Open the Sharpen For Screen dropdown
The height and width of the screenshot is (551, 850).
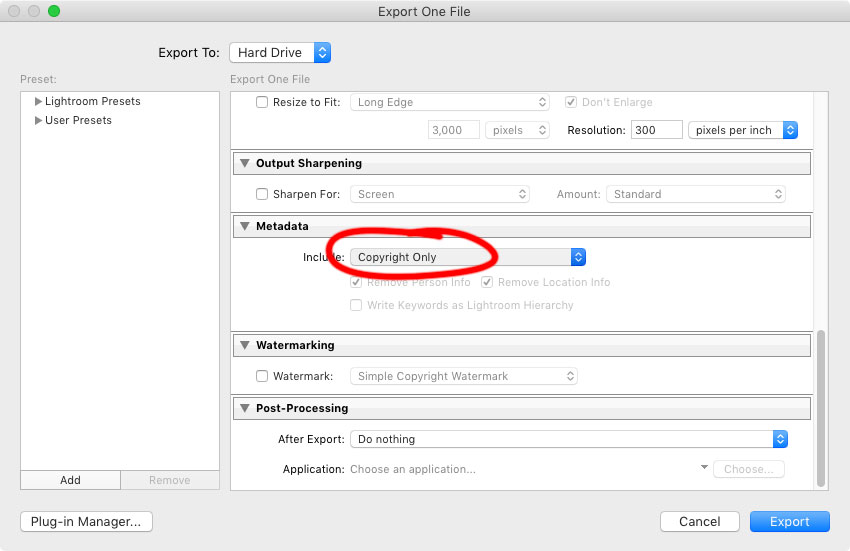coord(440,194)
